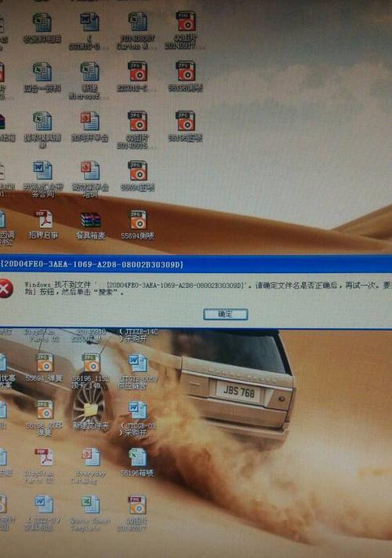Open the Quote Sheet Template Excel icon

pos(90,513)
